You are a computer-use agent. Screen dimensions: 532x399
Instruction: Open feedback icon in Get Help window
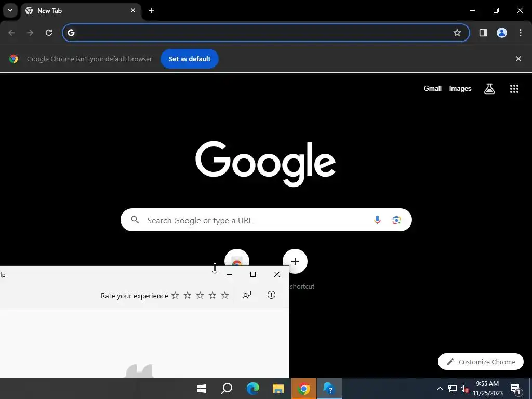pos(247,295)
